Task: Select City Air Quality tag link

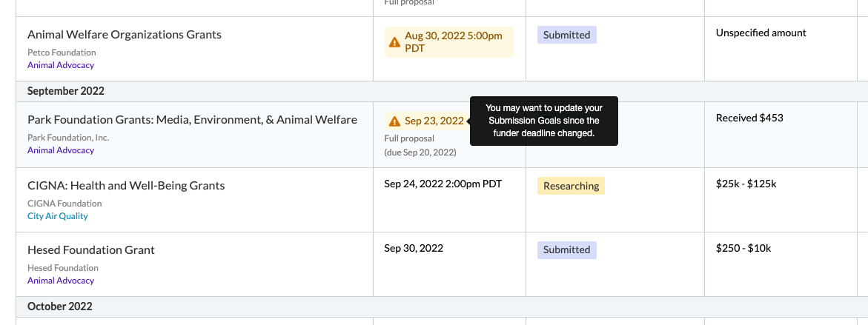Action: 58,216
